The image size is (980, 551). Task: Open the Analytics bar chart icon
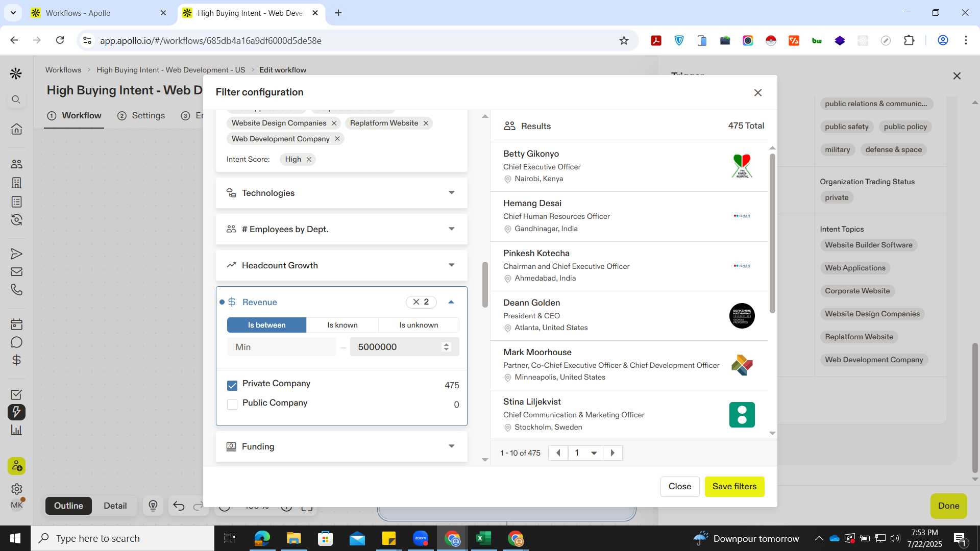tap(16, 430)
